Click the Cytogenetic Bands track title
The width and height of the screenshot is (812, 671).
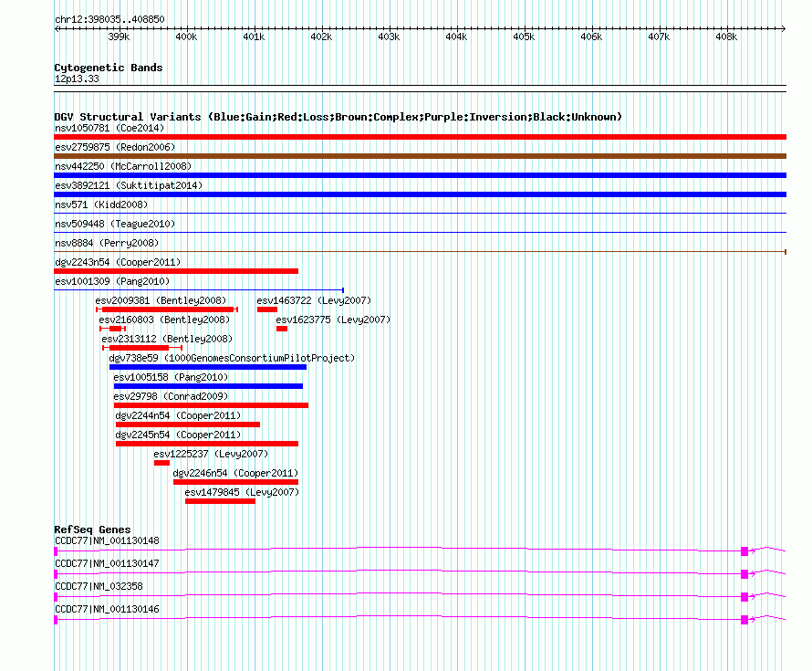(109, 68)
